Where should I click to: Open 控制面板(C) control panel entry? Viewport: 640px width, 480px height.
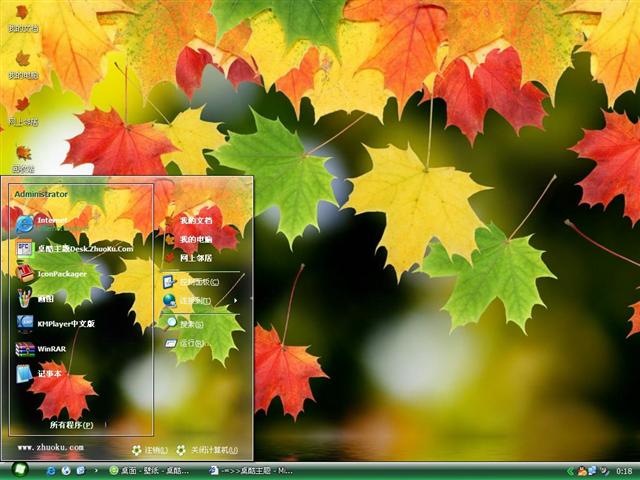coord(191,282)
